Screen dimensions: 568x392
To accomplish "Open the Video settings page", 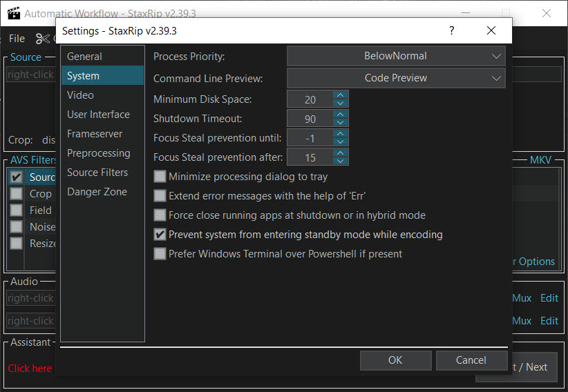I will pyautogui.click(x=102, y=95).
